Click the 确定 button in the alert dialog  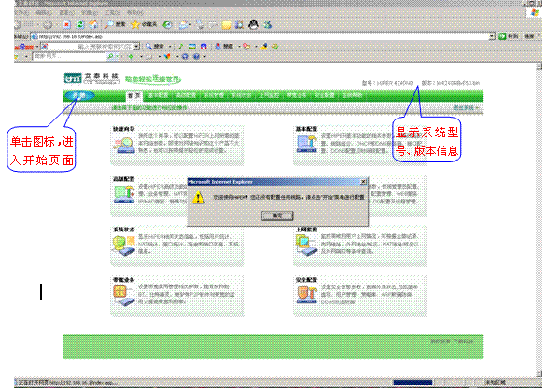(x=277, y=216)
